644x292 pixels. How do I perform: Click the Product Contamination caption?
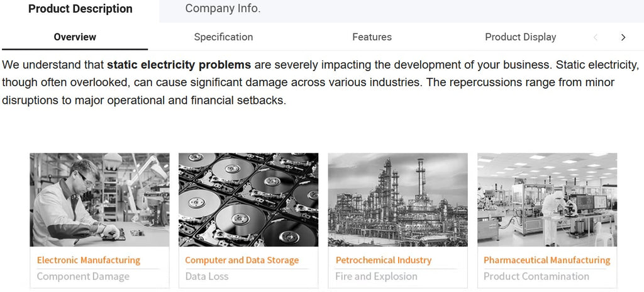pos(536,276)
